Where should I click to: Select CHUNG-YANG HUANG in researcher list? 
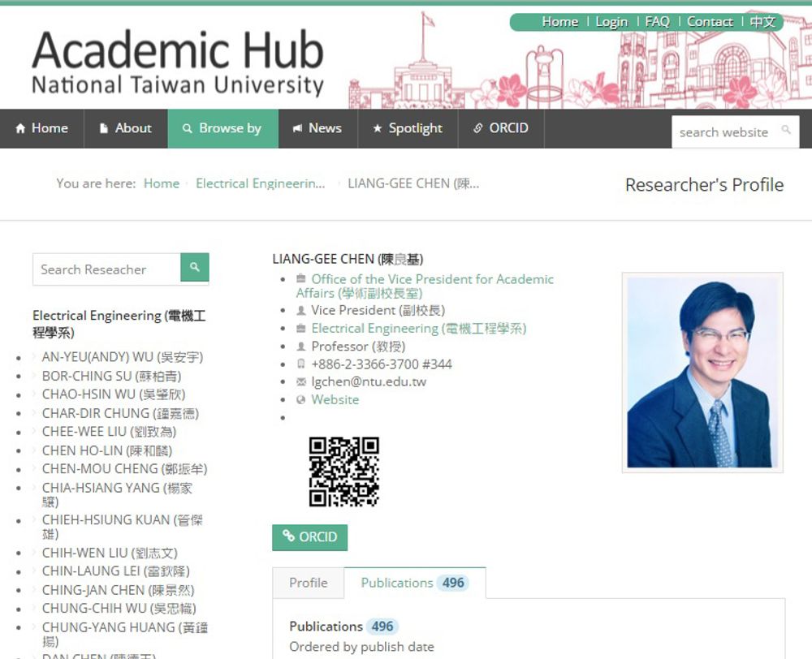(x=125, y=634)
